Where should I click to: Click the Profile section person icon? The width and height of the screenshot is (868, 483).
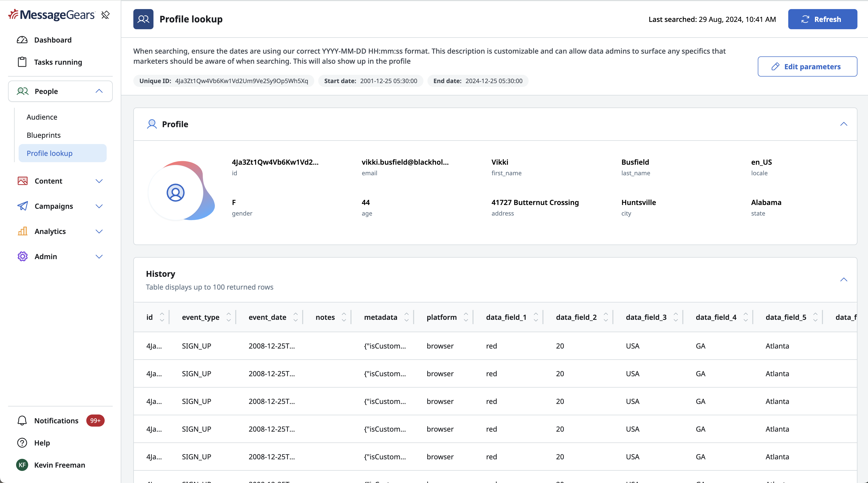click(152, 124)
